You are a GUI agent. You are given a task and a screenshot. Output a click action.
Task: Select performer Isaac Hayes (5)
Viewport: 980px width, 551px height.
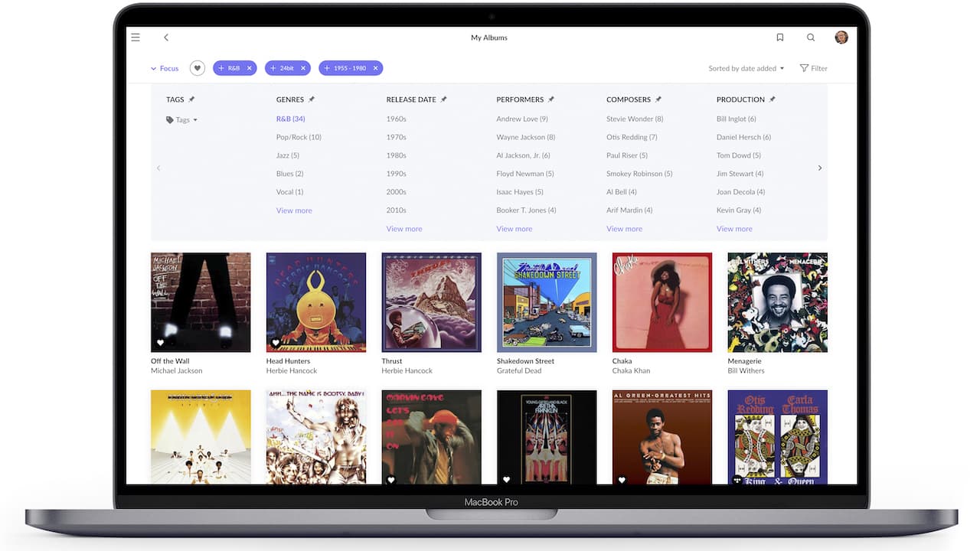520,192
